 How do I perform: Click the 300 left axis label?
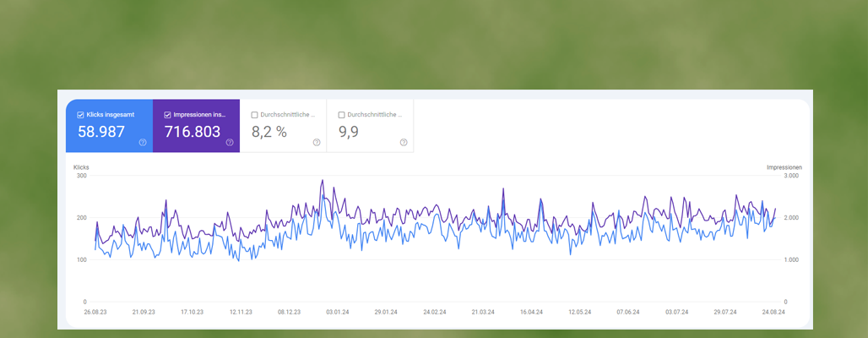point(81,176)
